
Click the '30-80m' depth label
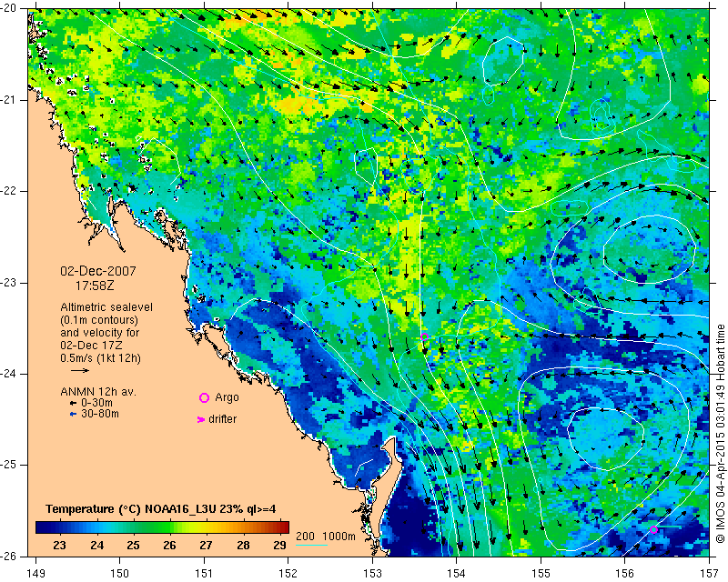pos(100,414)
